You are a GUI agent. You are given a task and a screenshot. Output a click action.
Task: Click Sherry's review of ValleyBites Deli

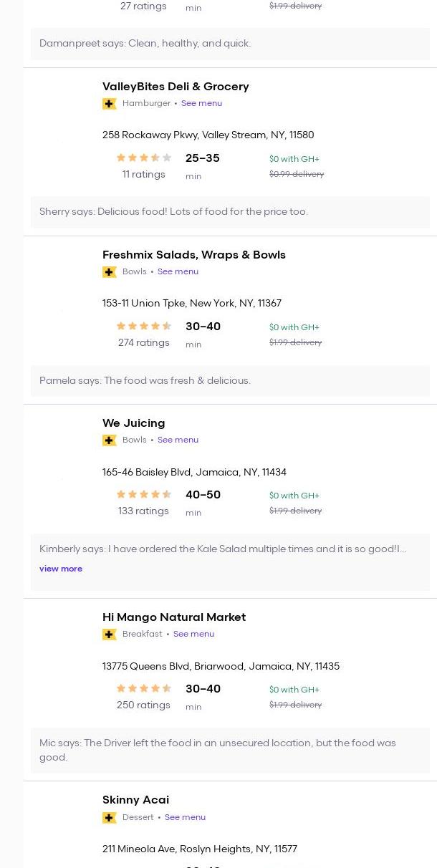tap(173, 212)
